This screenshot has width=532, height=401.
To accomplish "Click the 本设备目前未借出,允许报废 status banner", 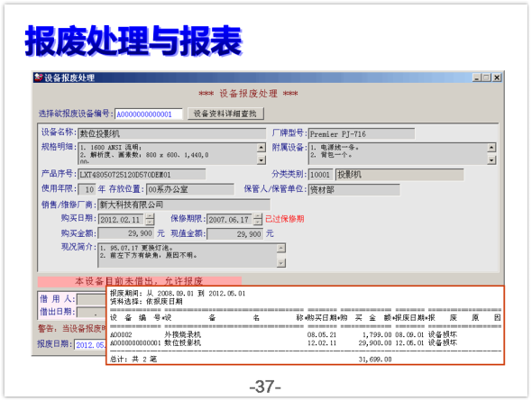I will click(140, 281).
